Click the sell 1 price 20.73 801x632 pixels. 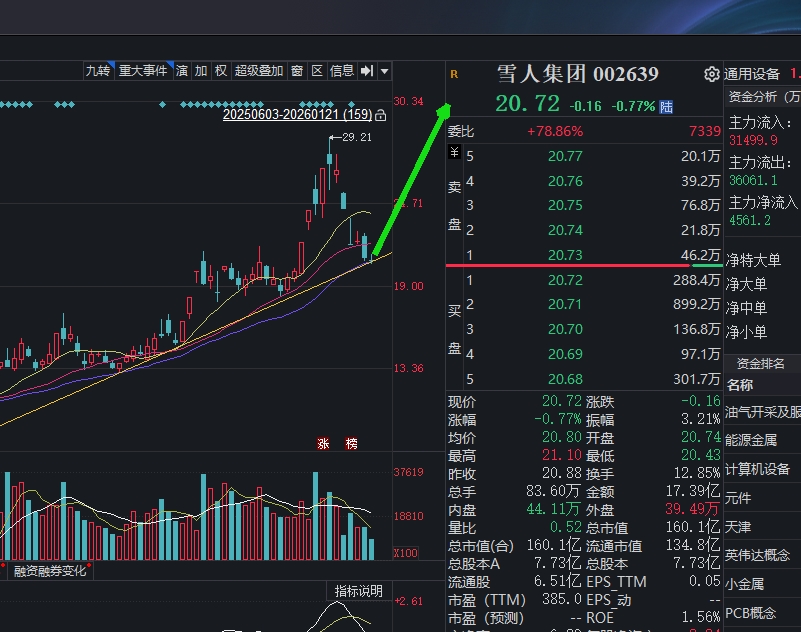click(x=565, y=255)
